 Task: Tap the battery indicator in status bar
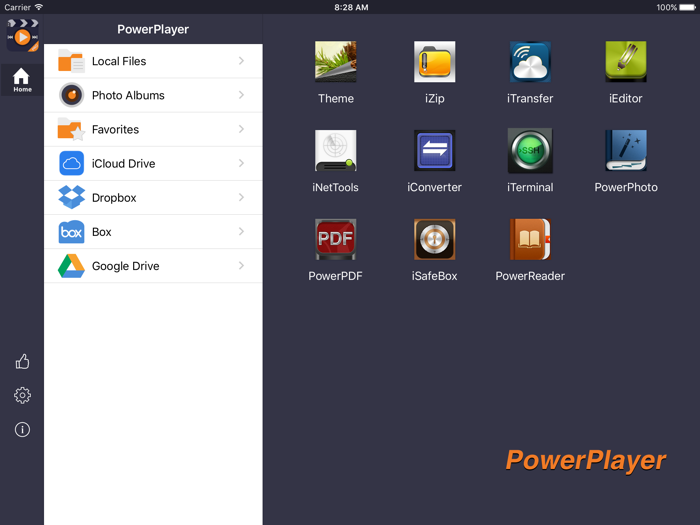687,7
